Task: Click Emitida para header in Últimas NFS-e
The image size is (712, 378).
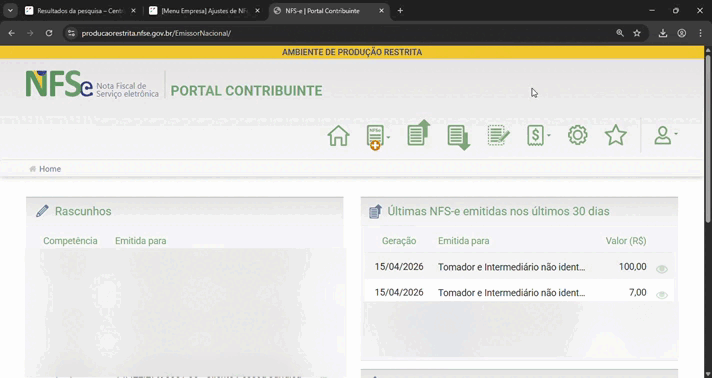Action: tap(464, 241)
